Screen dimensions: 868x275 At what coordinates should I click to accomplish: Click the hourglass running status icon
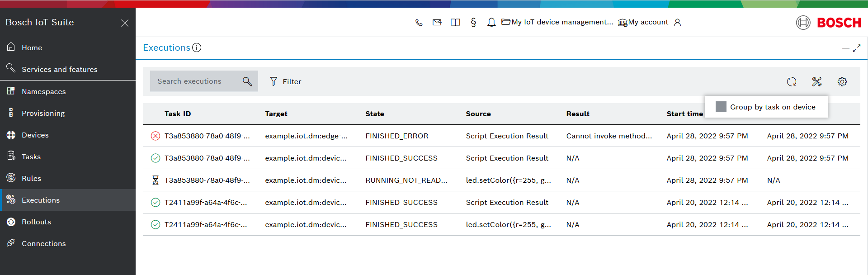(156, 180)
